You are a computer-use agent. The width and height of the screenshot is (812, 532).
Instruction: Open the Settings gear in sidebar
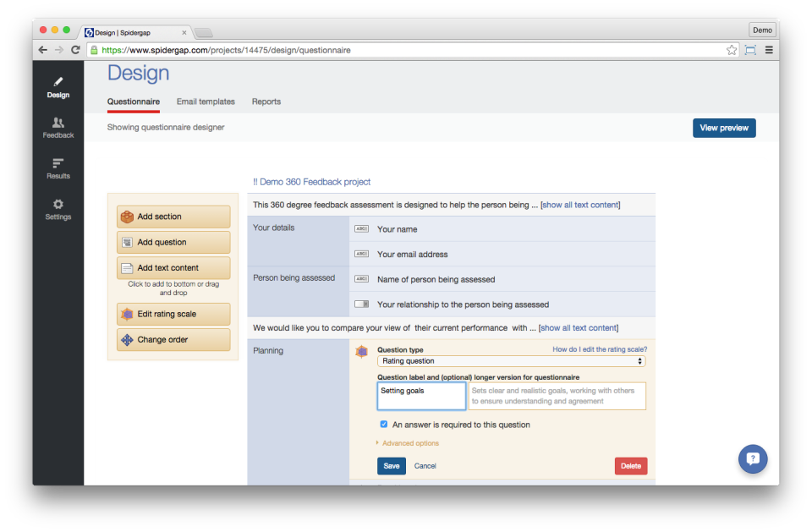pos(58,204)
